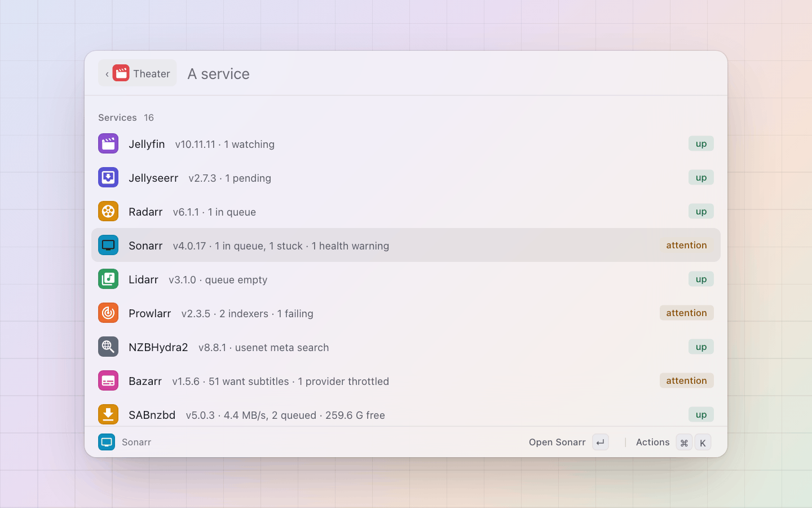Click the services count "16"
Screen dimensions: 812x508
(x=149, y=117)
